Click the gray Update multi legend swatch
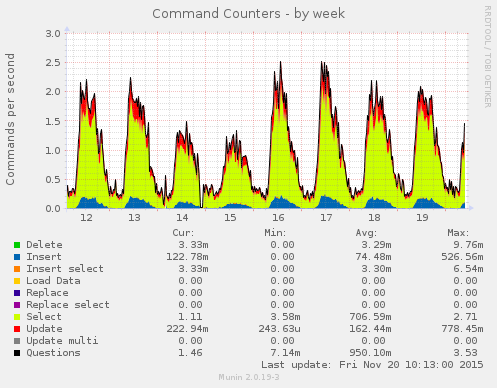 17,341
